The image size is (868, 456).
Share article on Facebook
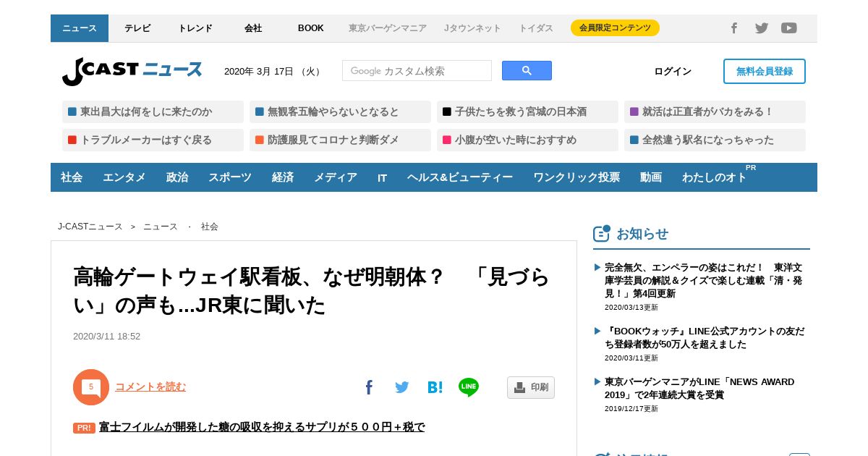(369, 387)
